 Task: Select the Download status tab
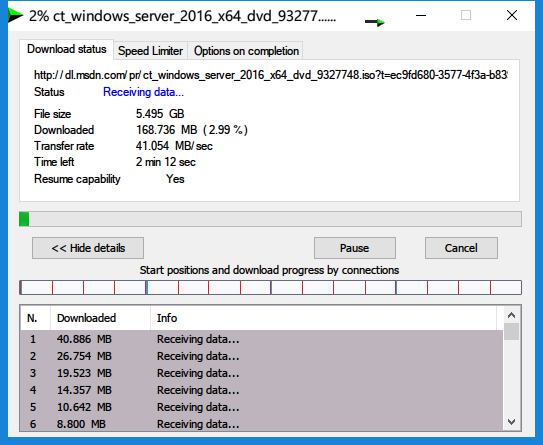[66, 49]
